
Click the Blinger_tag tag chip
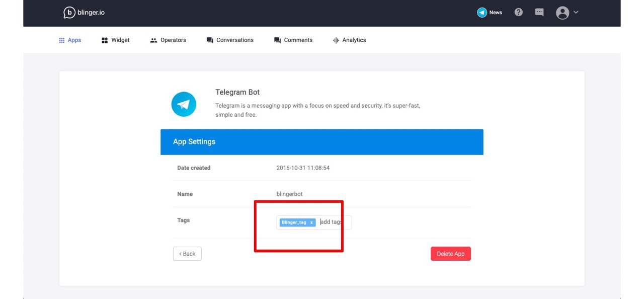(x=297, y=222)
